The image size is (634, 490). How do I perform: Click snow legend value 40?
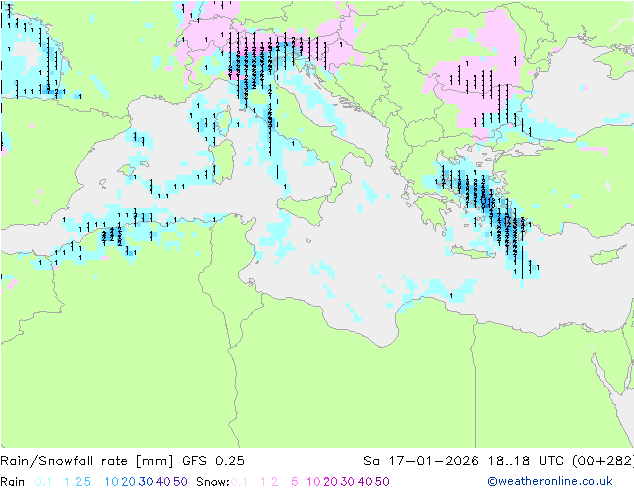(365, 482)
